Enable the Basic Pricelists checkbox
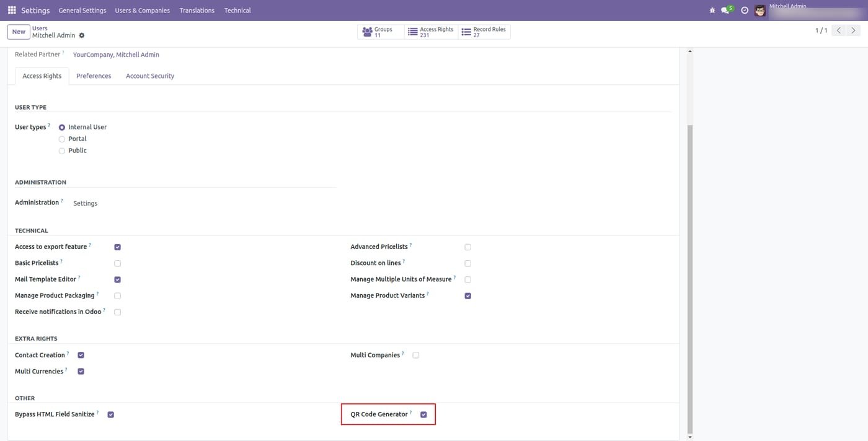 118,263
